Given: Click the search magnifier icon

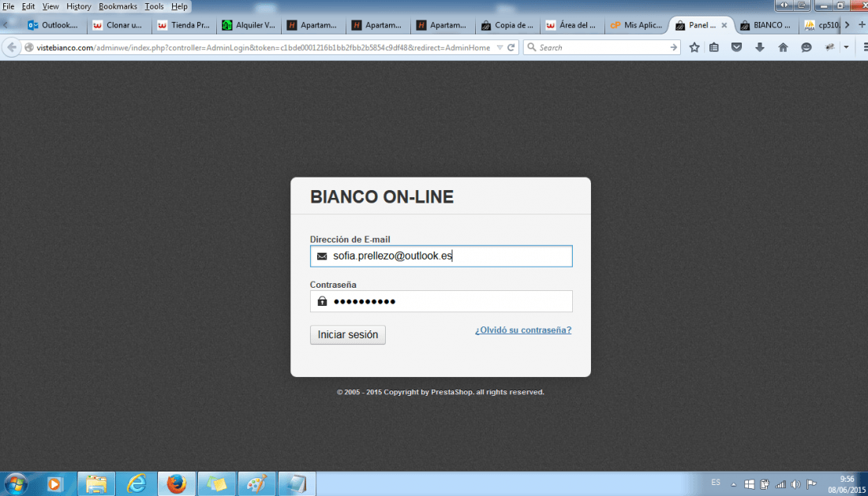Looking at the screenshot, I should (x=531, y=47).
